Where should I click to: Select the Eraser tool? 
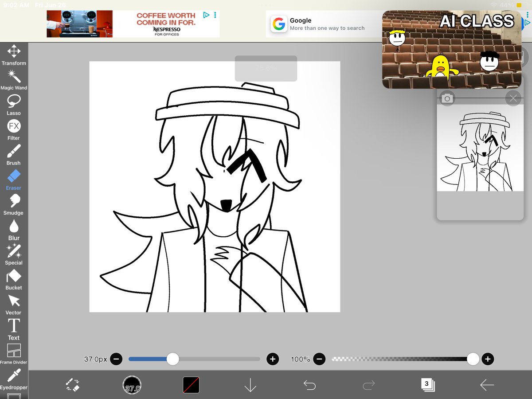(x=14, y=180)
